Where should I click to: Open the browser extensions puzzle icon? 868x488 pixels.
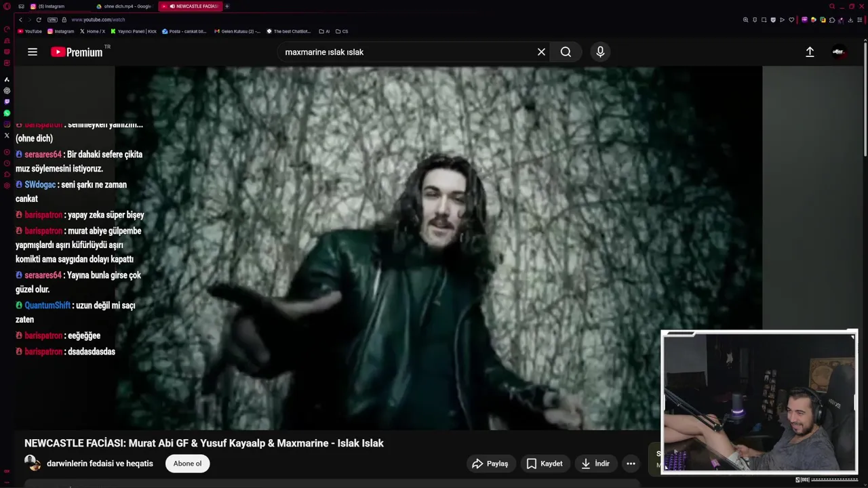832,20
